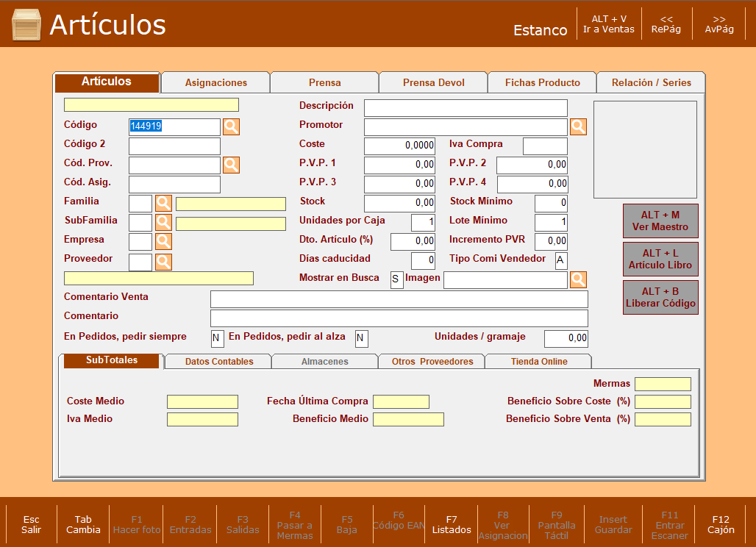Open the Tienda Online sub-tab
The height and width of the screenshot is (547, 756).
(x=539, y=362)
